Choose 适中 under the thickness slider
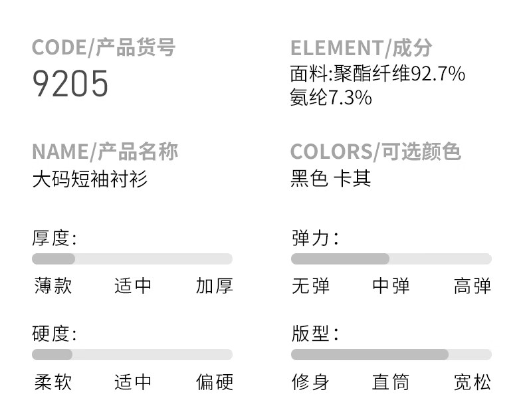Image resolution: width=525 pixels, height=420 pixels. point(133,286)
